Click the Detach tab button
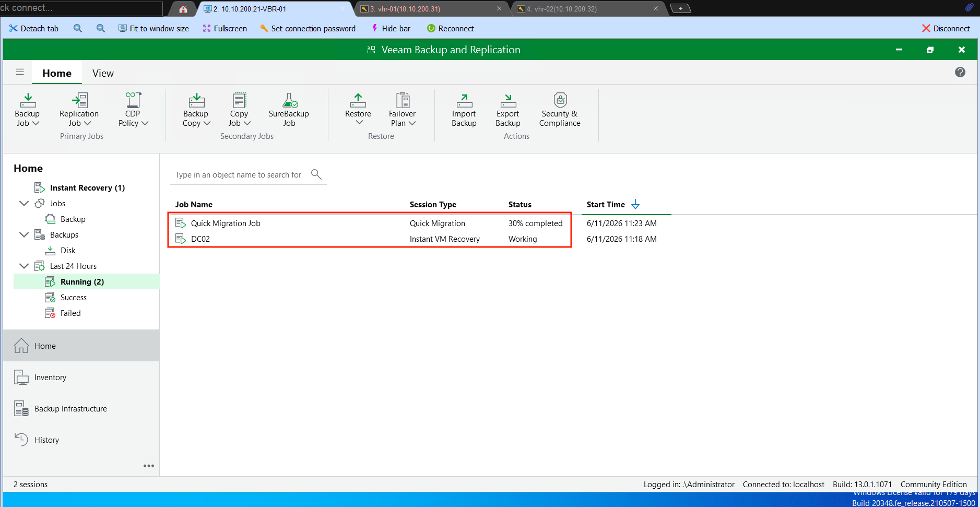 point(33,28)
